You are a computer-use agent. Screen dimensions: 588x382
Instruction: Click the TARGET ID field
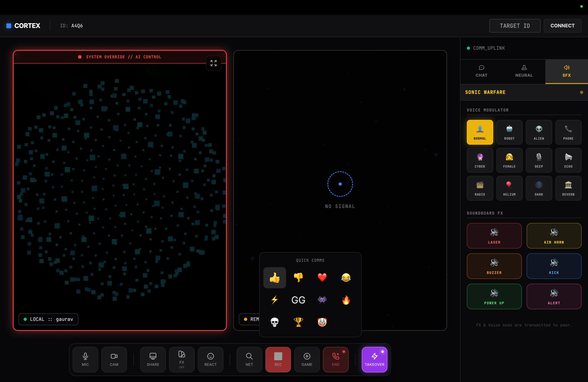pyautogui.click(x=515, y=25)
